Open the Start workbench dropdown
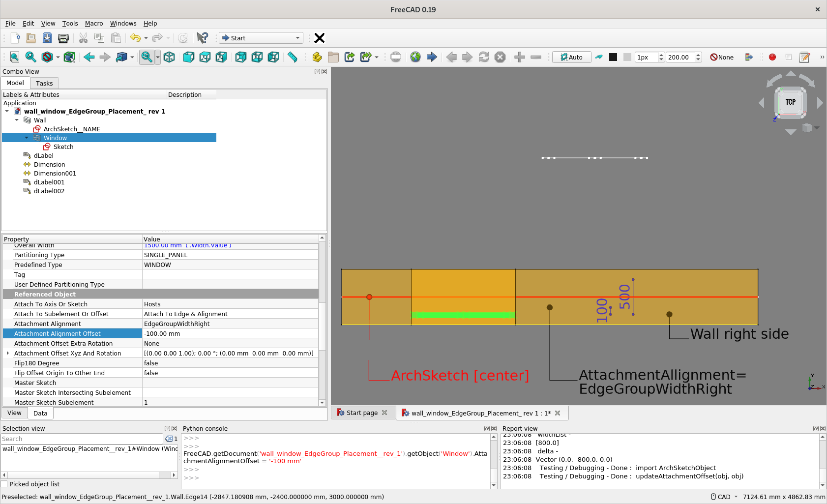This screenshot has width=827, height=504. click(x=261, y=38)
